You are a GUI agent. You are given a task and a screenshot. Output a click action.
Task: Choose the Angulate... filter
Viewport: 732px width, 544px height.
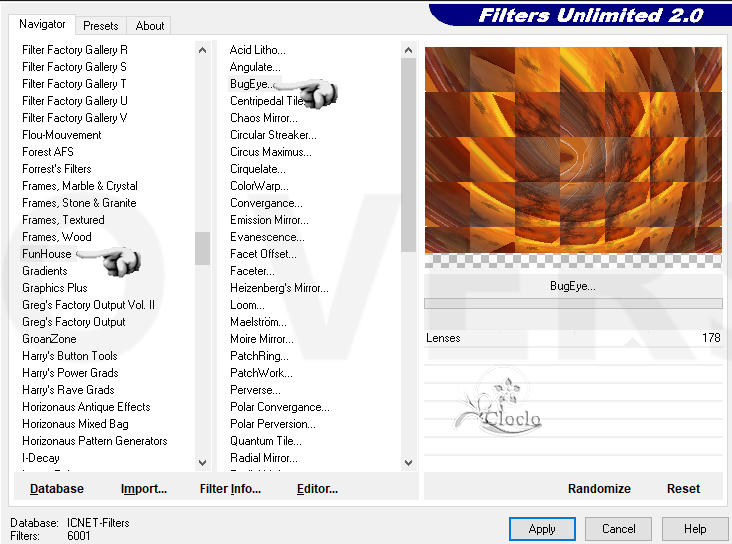[x=255, y=67]
